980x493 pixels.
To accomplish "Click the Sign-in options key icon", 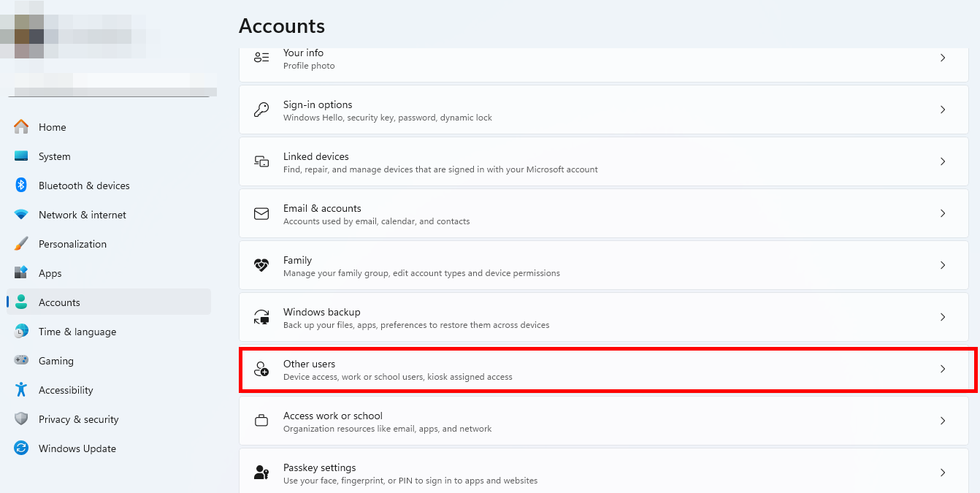I will [x=261, y=110].
